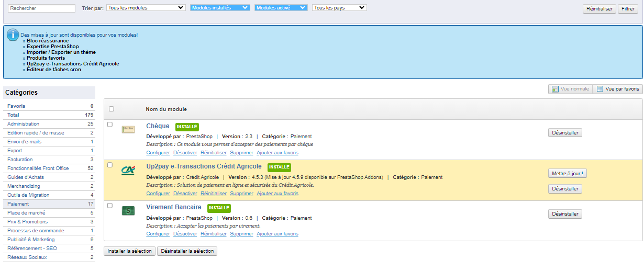Viewport: 644px width, 271px height.
Task: Focus the Rechercher search field
Action: point(42,8)
